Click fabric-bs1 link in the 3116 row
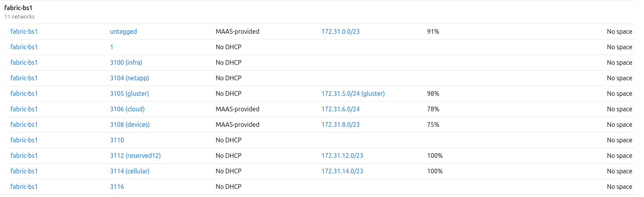Image resolution: width=644 pixels, height=197 pixels. tap(24, 187)
